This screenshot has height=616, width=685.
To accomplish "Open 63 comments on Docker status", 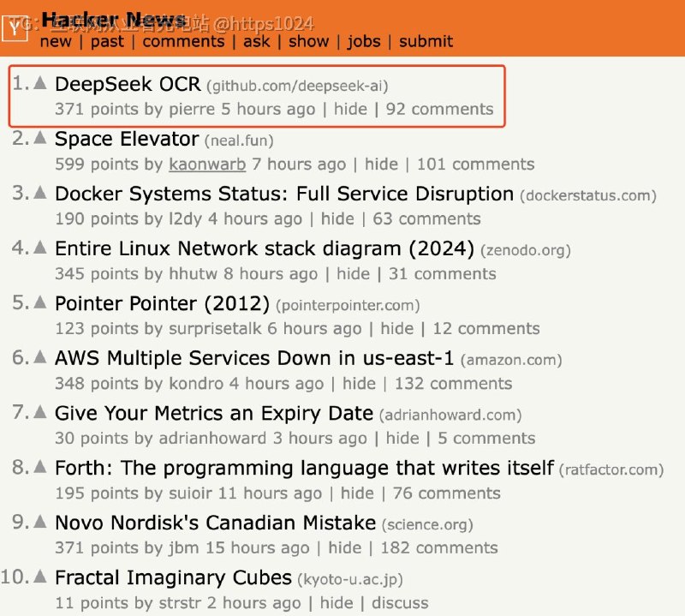I will point(426,219).
